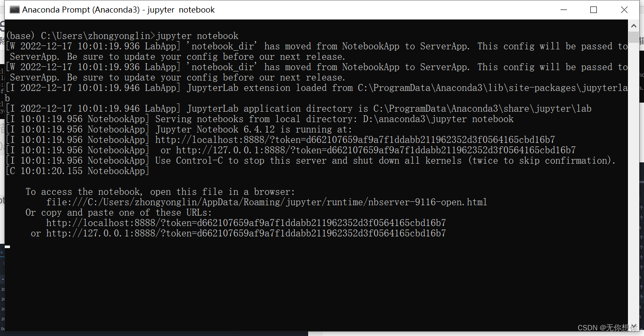Click 'To access the notebook, open this file' line
644x336 pixels.
[160, 192]
